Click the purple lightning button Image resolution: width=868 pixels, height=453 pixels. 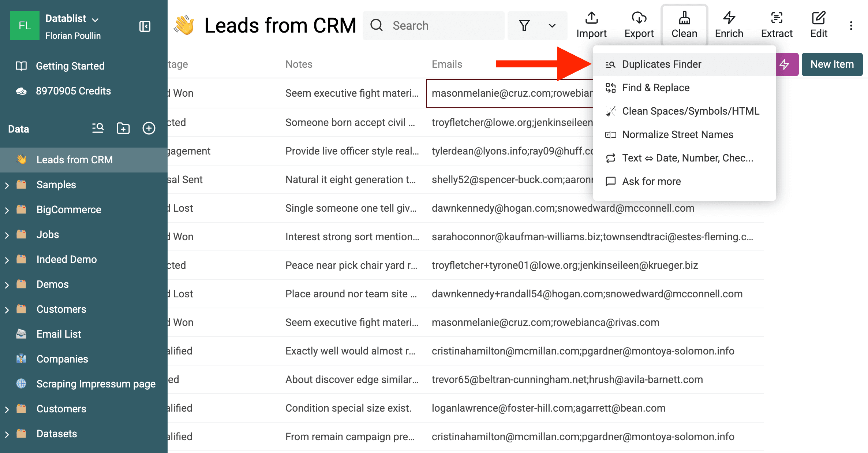click(x=785, y=64)
